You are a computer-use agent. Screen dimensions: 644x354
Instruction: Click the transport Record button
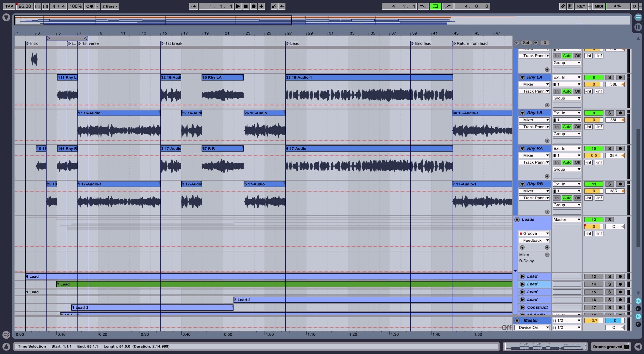[253, 6]
